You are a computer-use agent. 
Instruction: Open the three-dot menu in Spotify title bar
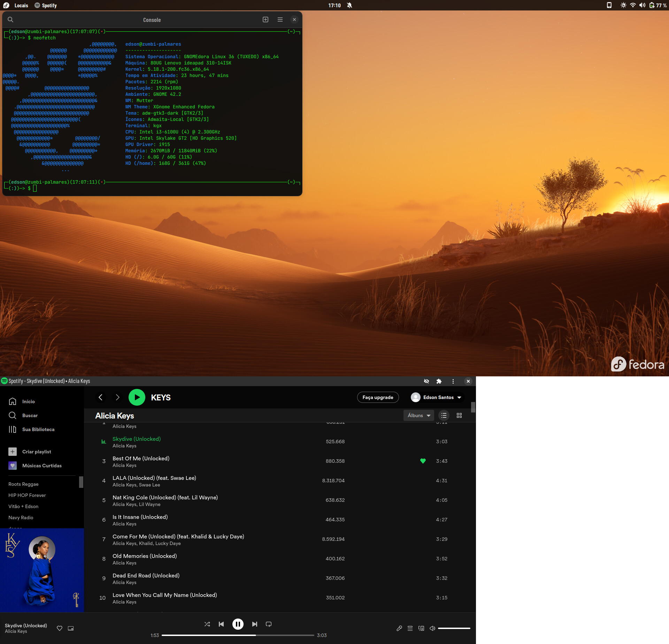[453, 381]
